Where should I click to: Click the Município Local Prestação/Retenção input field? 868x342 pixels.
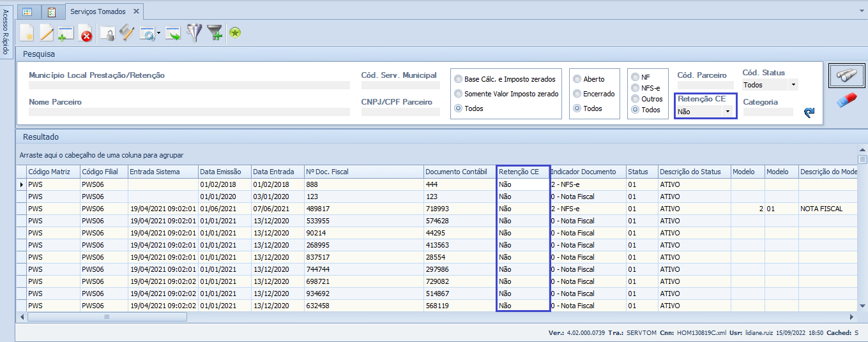[189, 85]
